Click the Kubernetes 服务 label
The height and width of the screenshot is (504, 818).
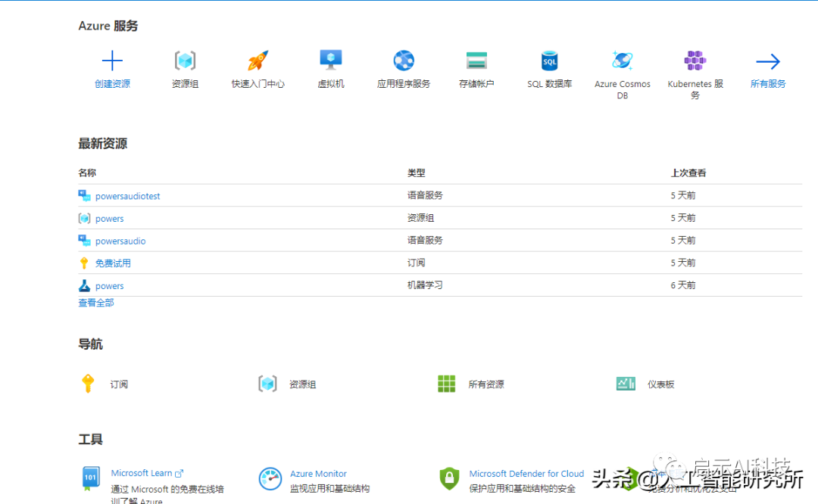click(695, 89)
